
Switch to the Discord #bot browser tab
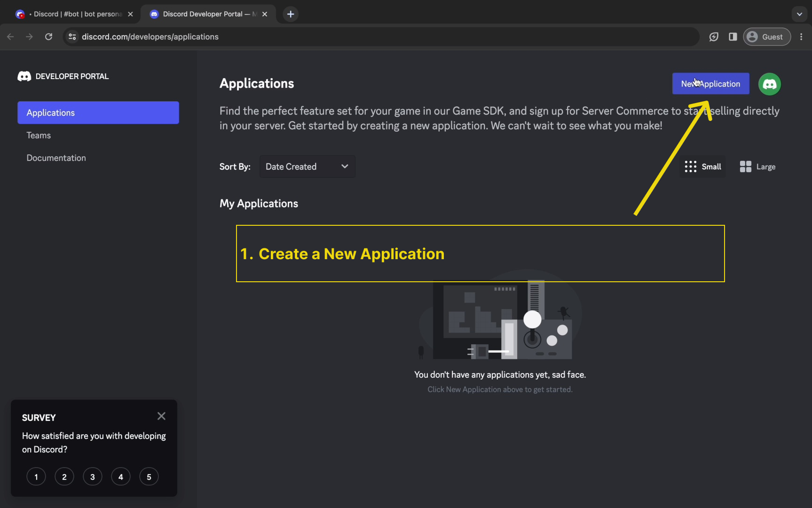pos(75,14)
